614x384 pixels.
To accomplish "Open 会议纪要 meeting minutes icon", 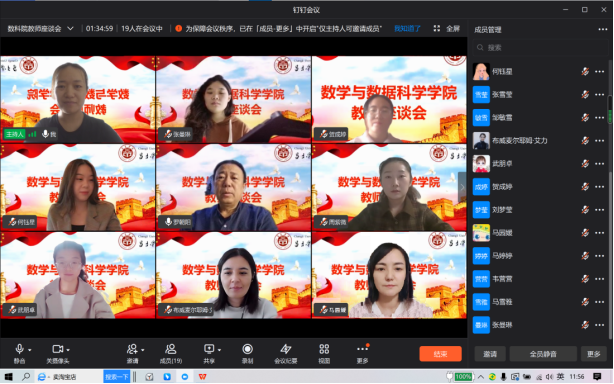I will point(286,353).
